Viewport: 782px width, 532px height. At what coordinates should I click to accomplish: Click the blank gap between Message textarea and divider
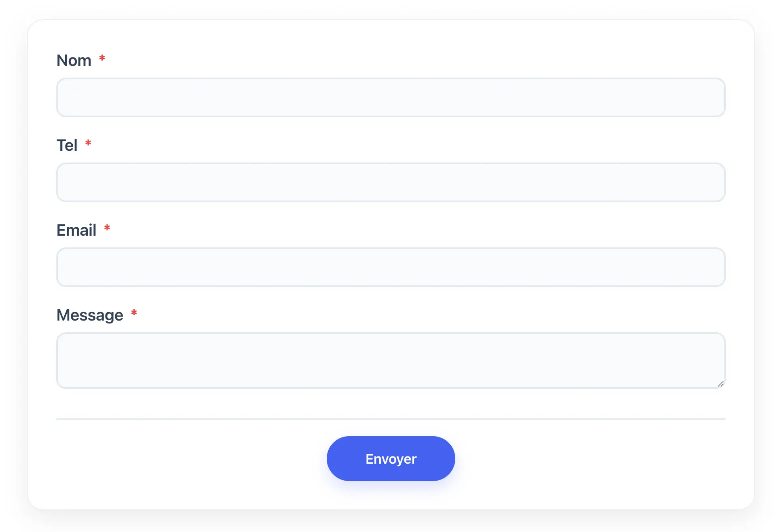[x=391, y=403]
